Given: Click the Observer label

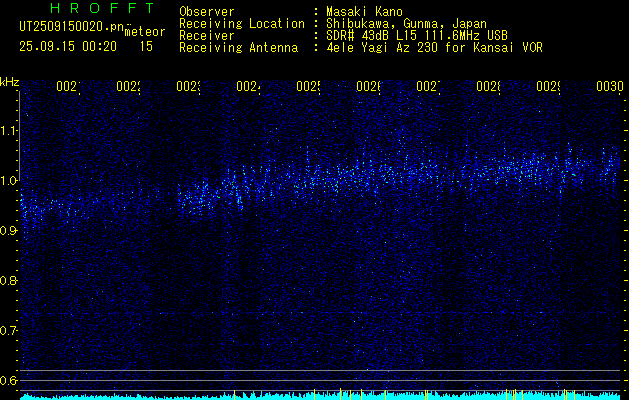Looking at the screenshot, I should click(207, 12).
